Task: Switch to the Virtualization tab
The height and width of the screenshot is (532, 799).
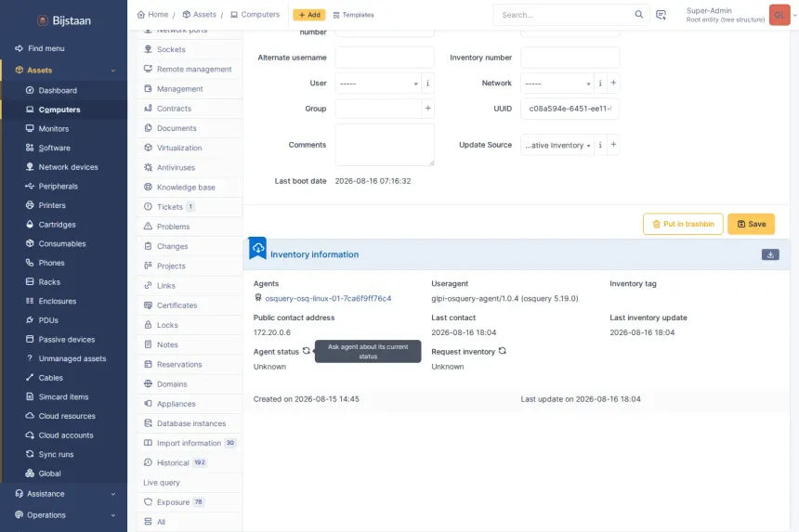Action: 190,148
